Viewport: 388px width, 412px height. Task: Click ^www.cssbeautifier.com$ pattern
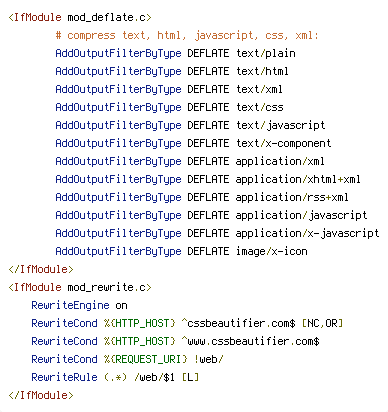click(x=250, y=341)
